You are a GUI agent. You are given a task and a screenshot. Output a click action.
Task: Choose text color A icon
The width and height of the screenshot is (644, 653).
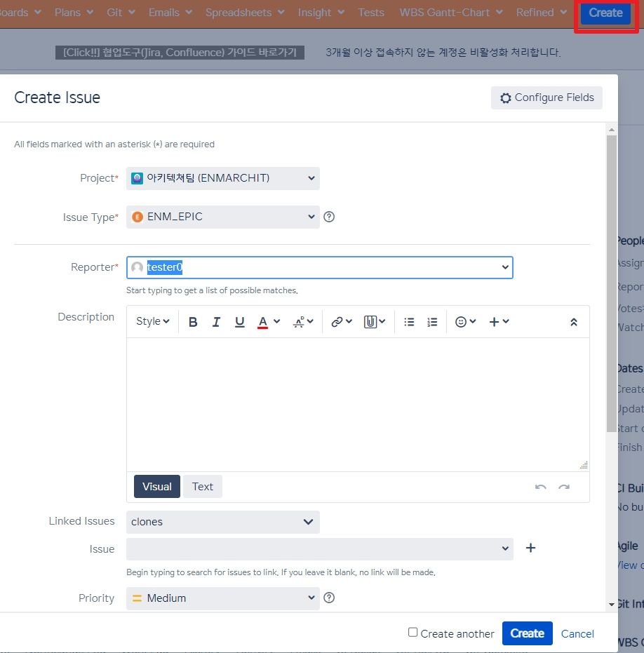pos(262,322)
